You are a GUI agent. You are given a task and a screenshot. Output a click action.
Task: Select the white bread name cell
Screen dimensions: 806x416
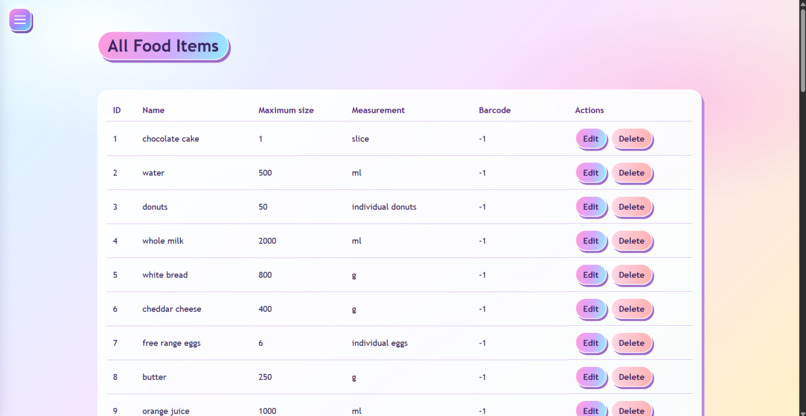point(165,275)
